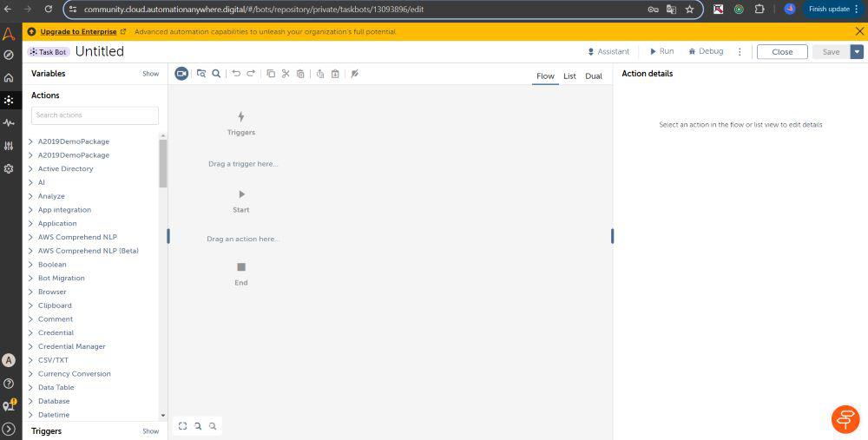
Task: Reload the browser page
Action: point(48,9)
